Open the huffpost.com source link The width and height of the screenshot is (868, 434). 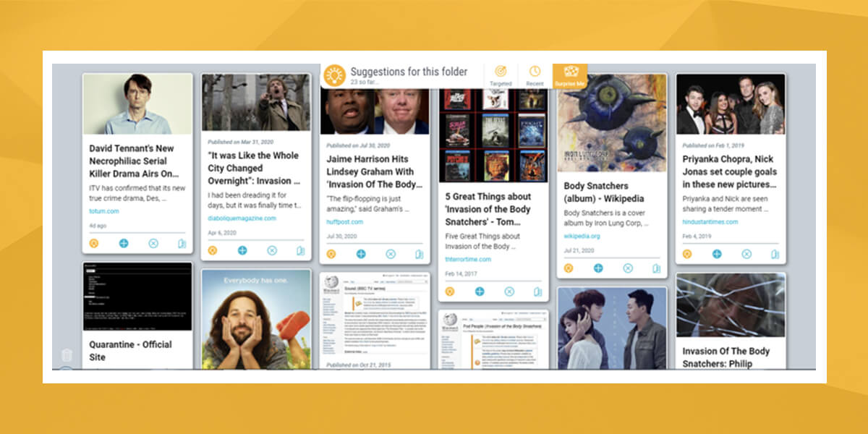pos(344,222)
